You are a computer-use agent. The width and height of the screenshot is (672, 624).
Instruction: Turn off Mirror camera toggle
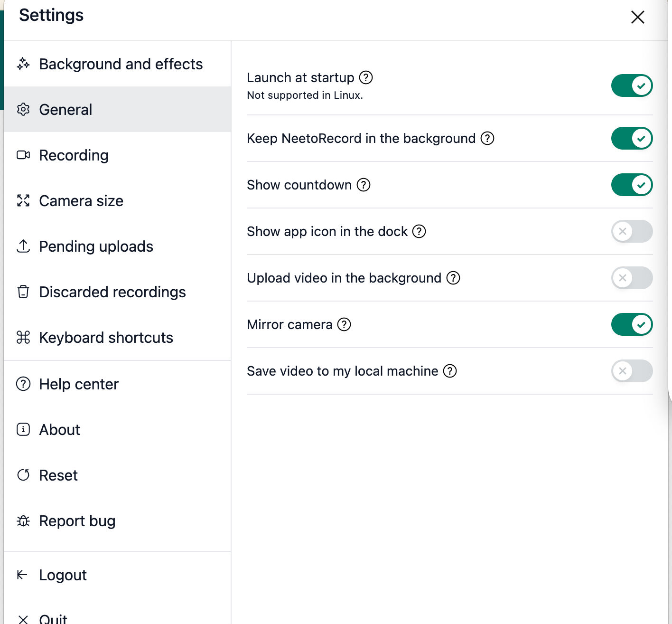pyautogui.click(x=632, y=324)
